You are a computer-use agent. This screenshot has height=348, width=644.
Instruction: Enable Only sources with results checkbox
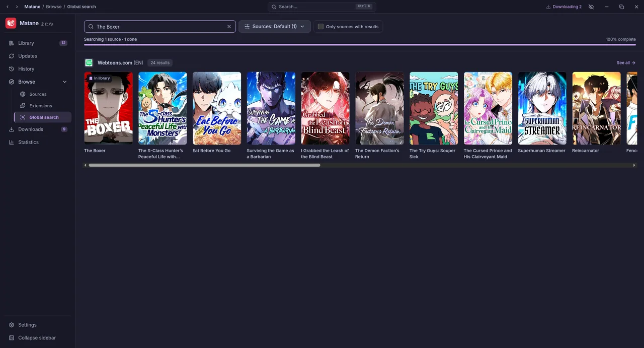(320, 27)
